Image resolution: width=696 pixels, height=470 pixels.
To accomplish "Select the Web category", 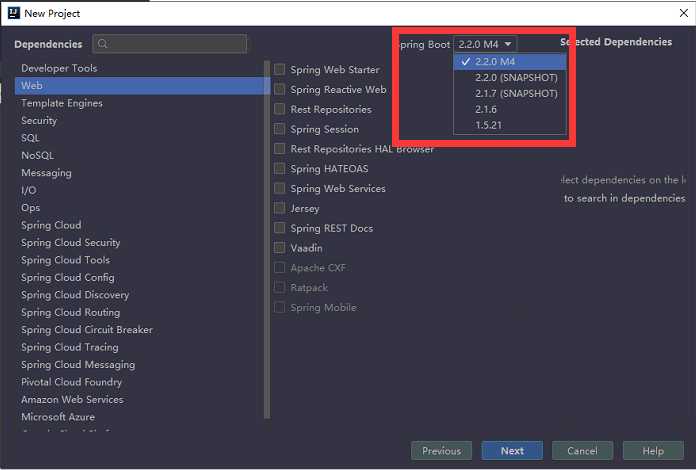I will click(139, 85).
